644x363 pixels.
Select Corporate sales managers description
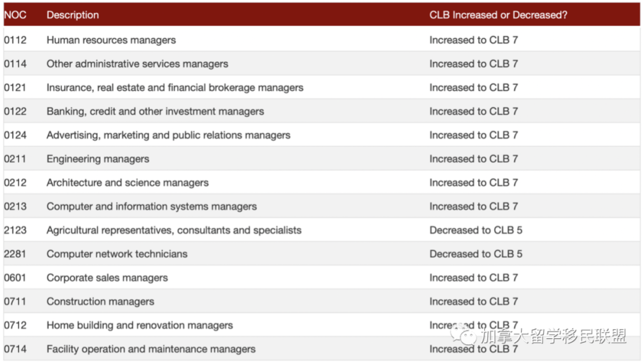coord(107,278)
